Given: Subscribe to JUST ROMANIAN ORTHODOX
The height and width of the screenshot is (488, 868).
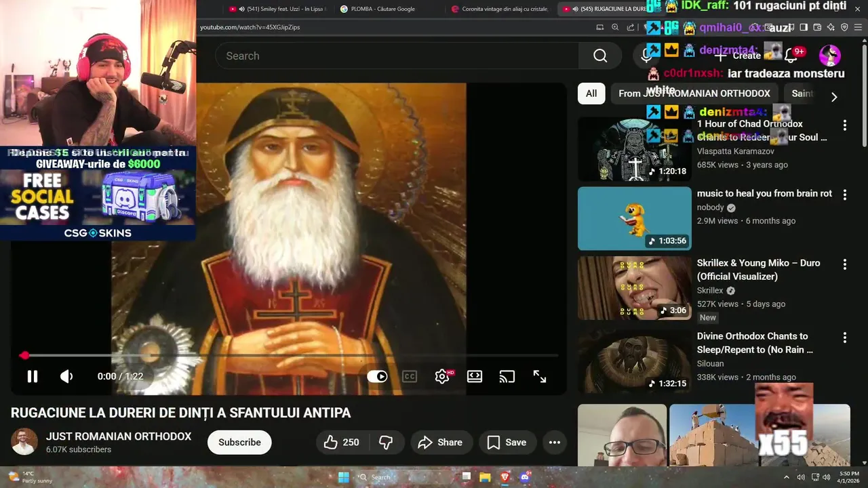Looking at the screenshot, I should click(x=239, y=442).
